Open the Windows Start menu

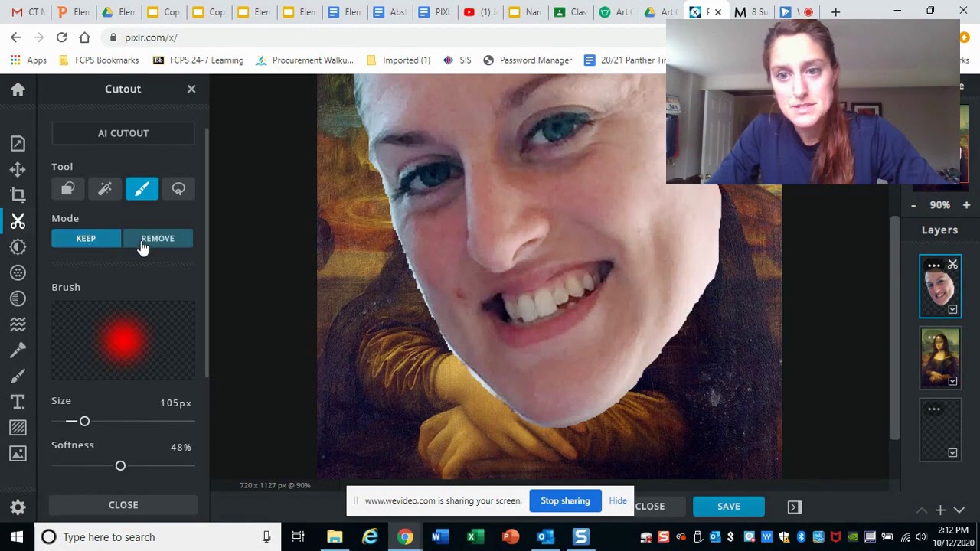(x=18, y=536)
